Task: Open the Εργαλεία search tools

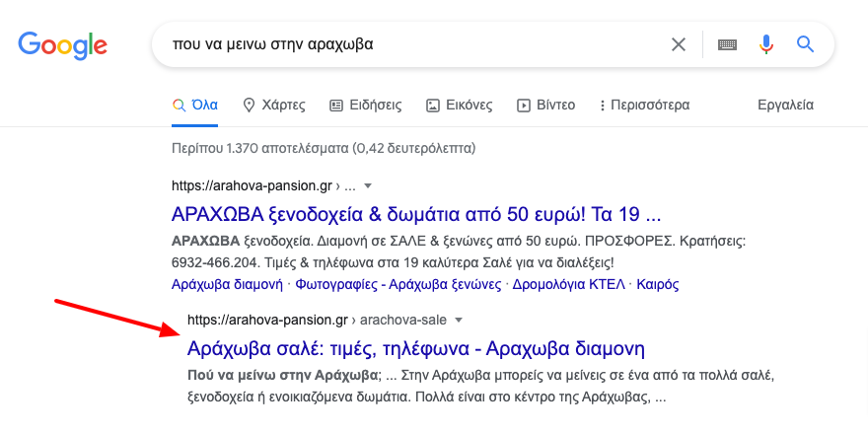Action: (785, 106)
